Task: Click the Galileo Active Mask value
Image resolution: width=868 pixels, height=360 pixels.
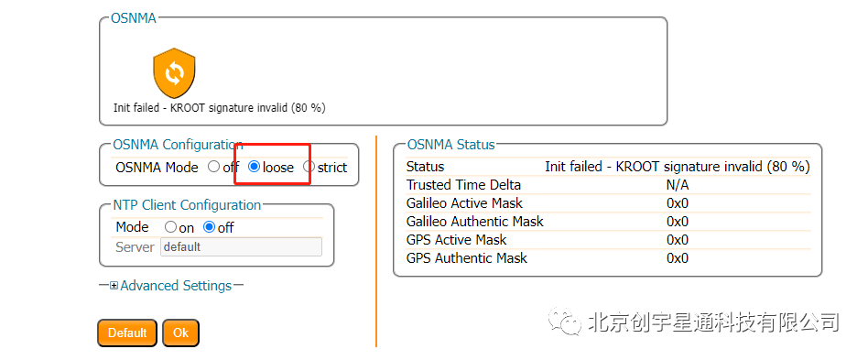Action: 678,203
